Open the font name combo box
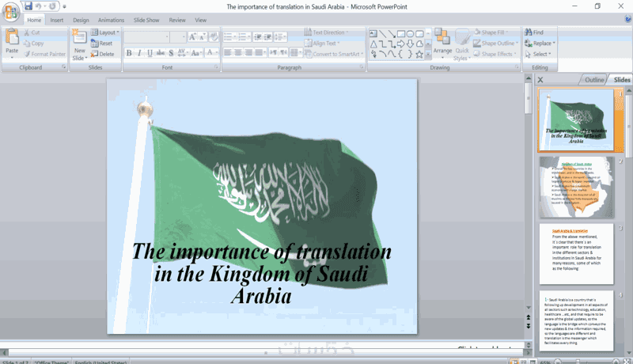633x364 pixels. [x=147, y=37]
